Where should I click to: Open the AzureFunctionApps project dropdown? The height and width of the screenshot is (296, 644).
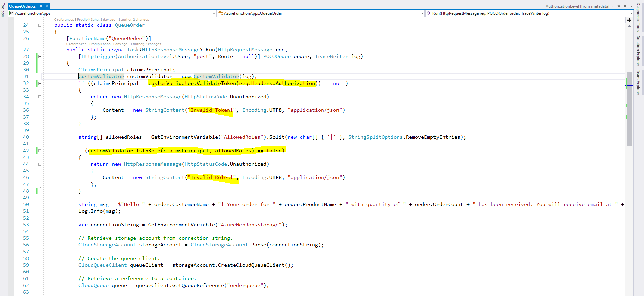pos(214,13)
